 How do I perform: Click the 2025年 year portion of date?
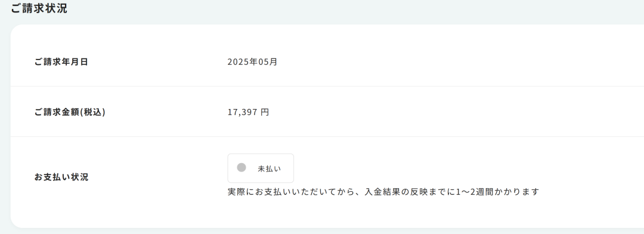(243, 63)
